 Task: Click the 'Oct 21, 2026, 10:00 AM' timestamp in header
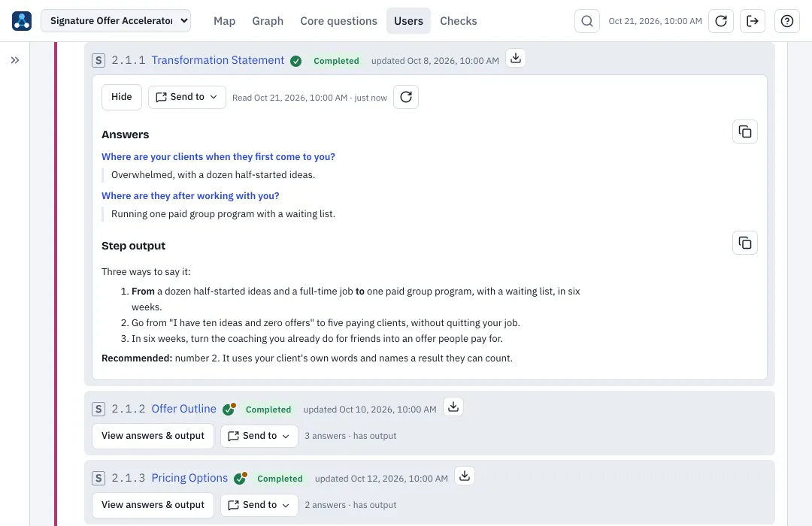[x=655, y=21]
